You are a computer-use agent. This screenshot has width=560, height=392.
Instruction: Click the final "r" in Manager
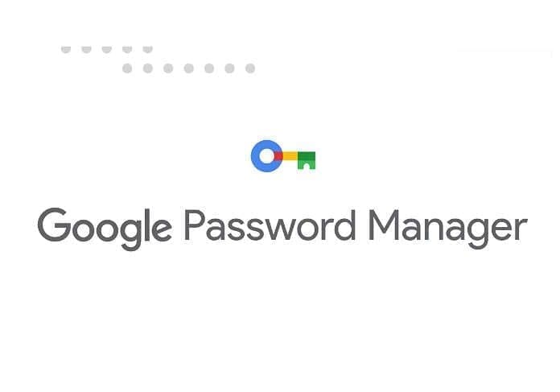(521, 229)
